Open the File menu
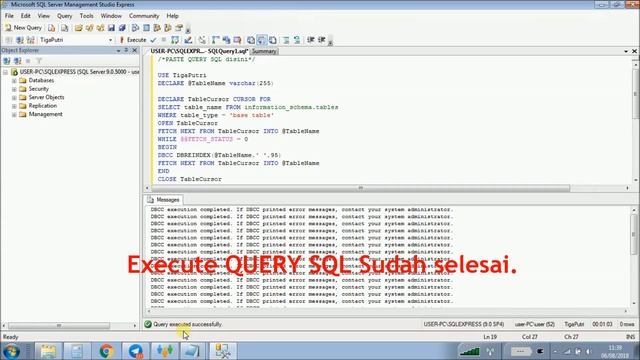The image size is (640, 360). click(9, 16)
